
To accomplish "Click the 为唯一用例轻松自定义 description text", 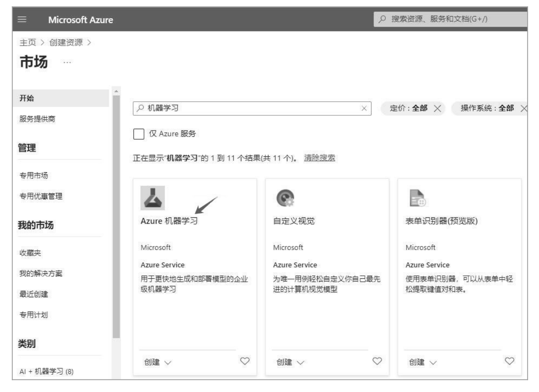I will [326, 284].
